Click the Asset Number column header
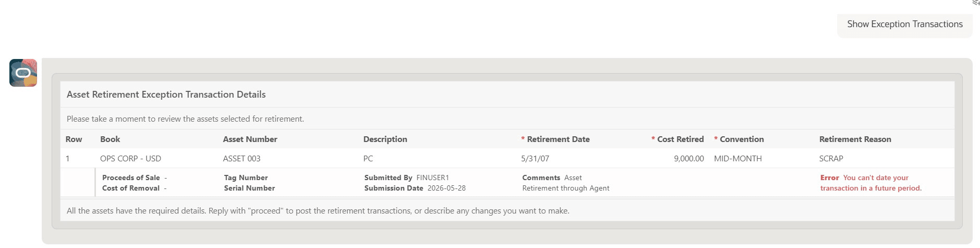Viewport: 980px width, 248px height. pos(250,139)
